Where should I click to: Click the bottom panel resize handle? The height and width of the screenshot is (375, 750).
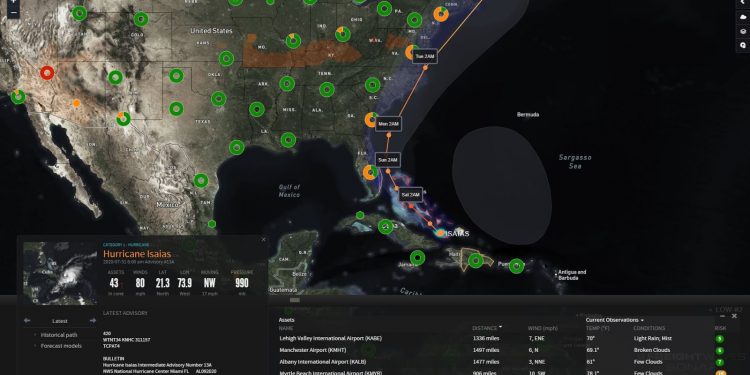tap(295, 300)
